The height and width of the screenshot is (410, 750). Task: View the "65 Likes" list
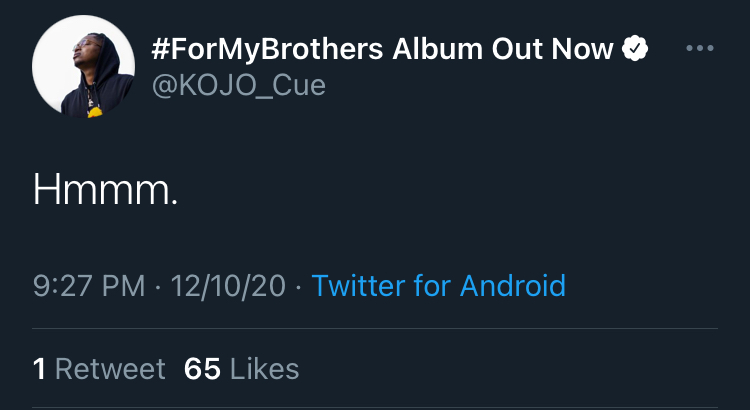(x=241, y=369)
